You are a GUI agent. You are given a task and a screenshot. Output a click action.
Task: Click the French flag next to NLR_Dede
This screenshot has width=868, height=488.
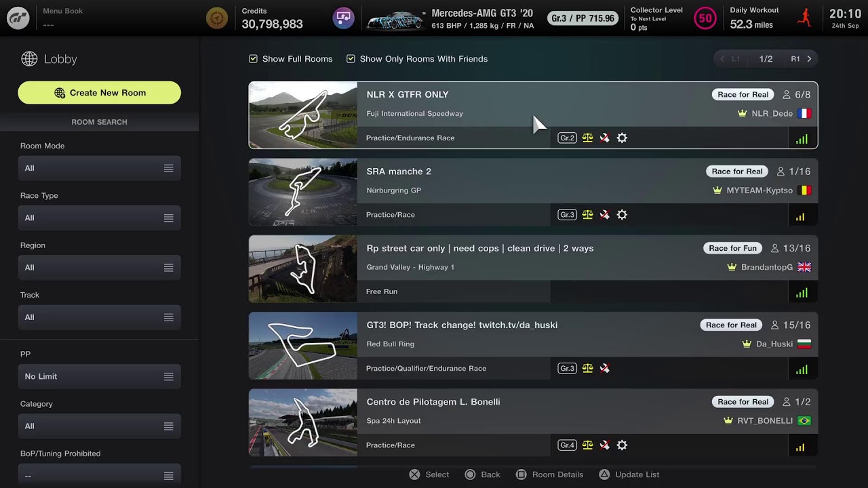(804, 113)
